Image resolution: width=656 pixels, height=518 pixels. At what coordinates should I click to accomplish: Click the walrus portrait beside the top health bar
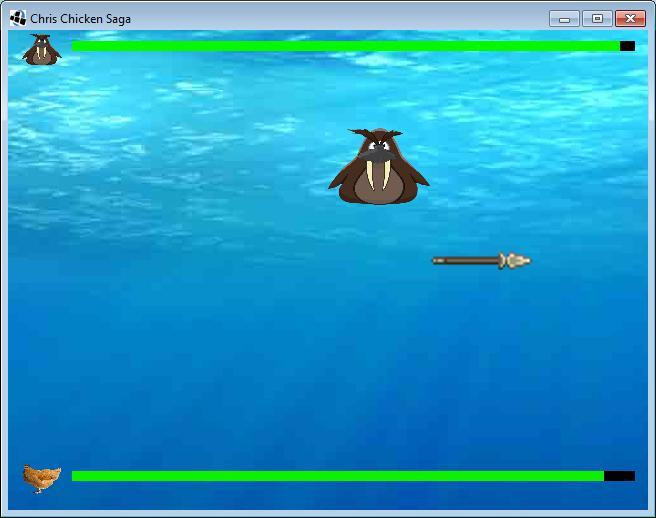(42, 50)
